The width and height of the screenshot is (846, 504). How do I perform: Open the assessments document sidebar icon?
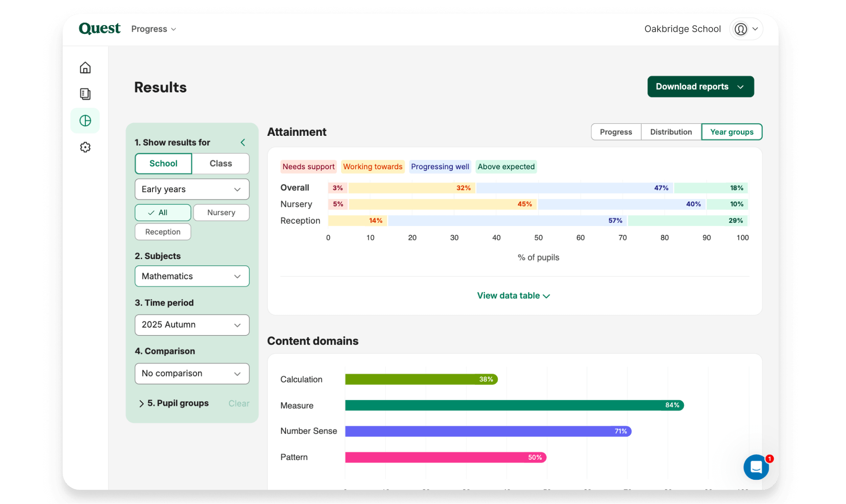point(85,94)
